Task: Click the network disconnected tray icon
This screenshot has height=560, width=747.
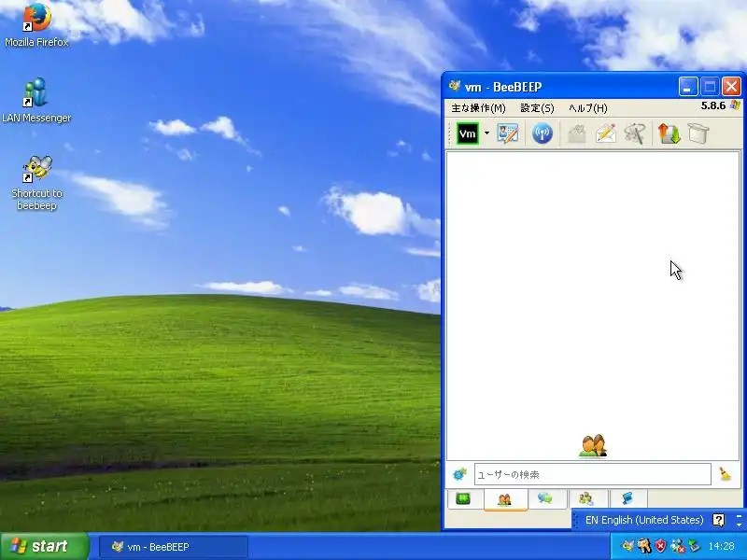Action: click(677, 546)
